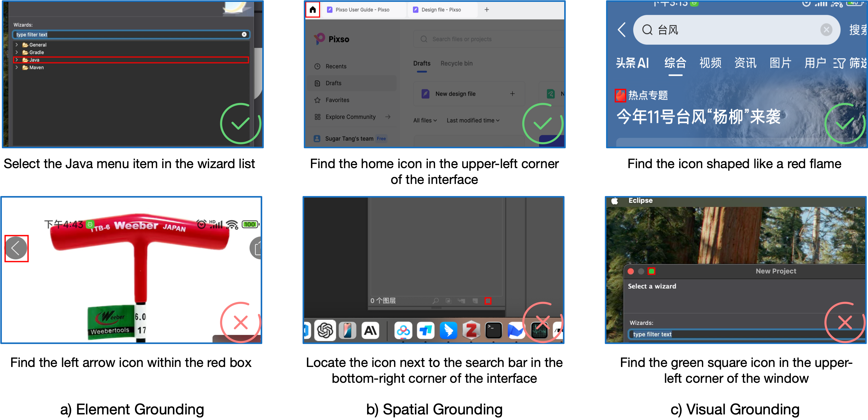Click the Zotero icon in the dock
This screenshot has height=420, width=868.
click(x=471, y=330)
